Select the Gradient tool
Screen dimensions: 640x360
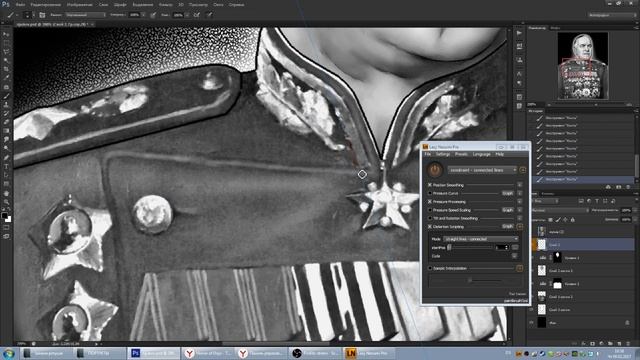[x=6, y=131]
